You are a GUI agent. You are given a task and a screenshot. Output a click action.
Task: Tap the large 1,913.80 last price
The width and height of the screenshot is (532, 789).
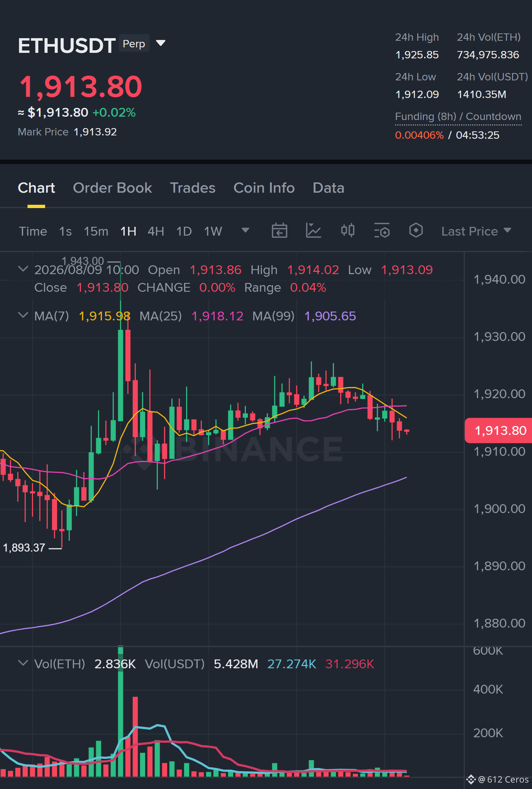coord(80,87)
